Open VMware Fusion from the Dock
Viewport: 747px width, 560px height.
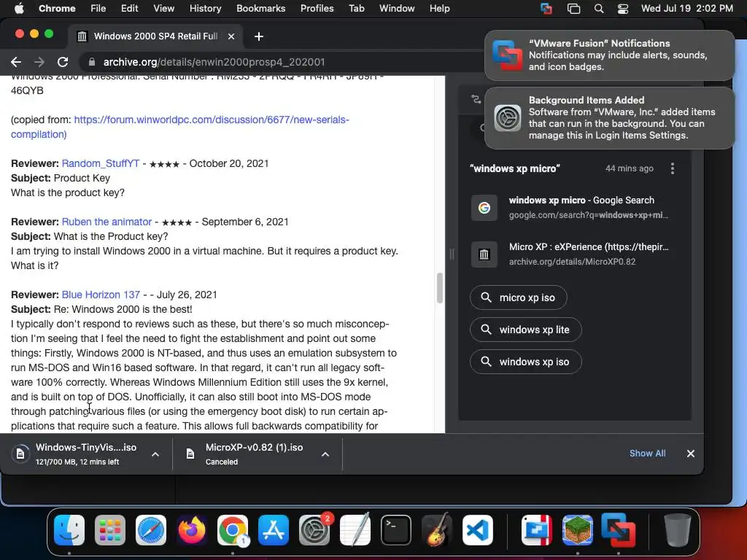pyautogui.click(x=619, y=530)
